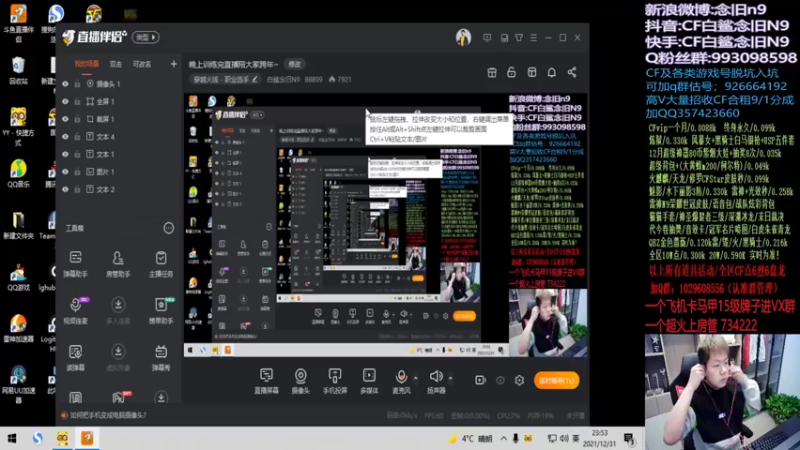
Task: Click the T-shirt skin icon in the title bar
Action: [x=519, y=38]
